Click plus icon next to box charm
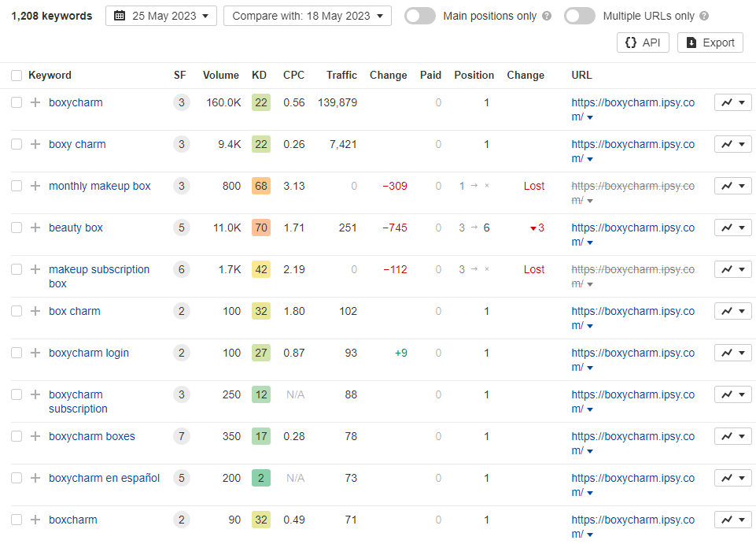Viewport: 756px width, 544px height. (x=35, y=311)
